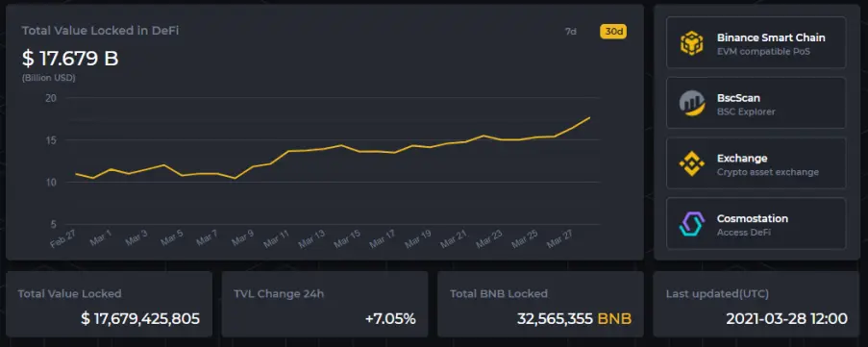The width and height of the screenshot is (868, 347).
Task: Click 'Access DeFi' subtitle
Action: 743,233
